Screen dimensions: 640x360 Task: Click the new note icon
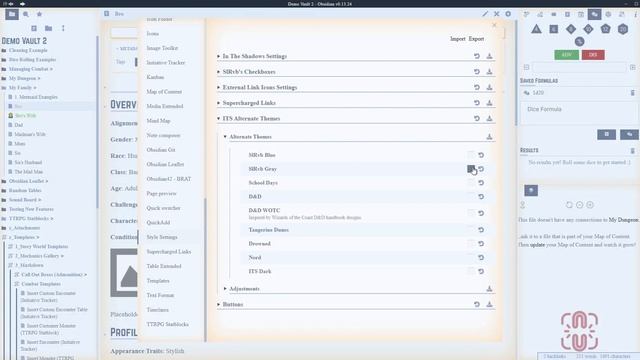tap(34, 28)
